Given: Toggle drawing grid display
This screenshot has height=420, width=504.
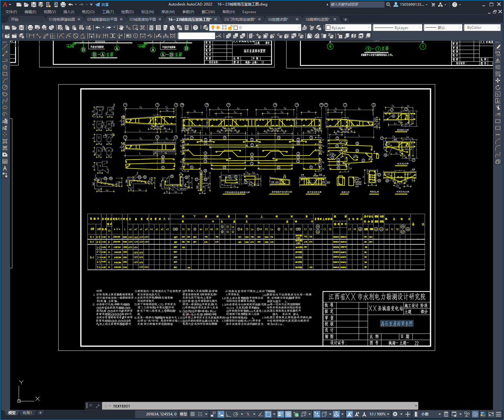Looking at the screenshot, I should pos(193,414).
